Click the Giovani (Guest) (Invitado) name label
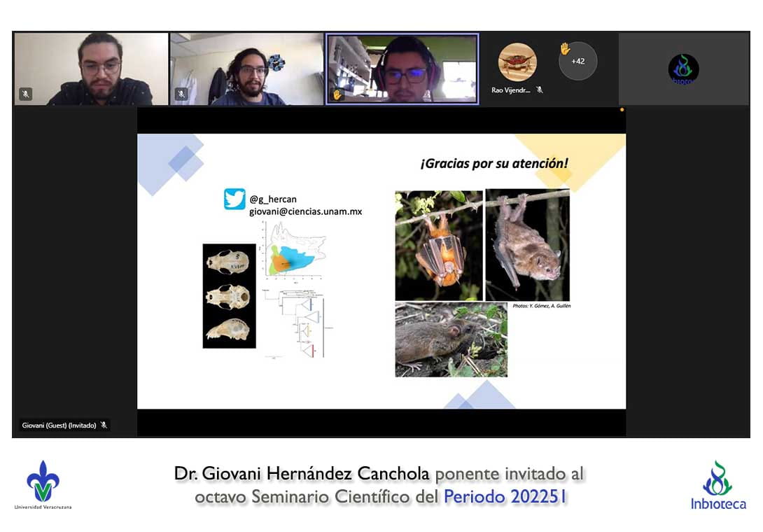 pyautogui.click(x=59, y=425)
